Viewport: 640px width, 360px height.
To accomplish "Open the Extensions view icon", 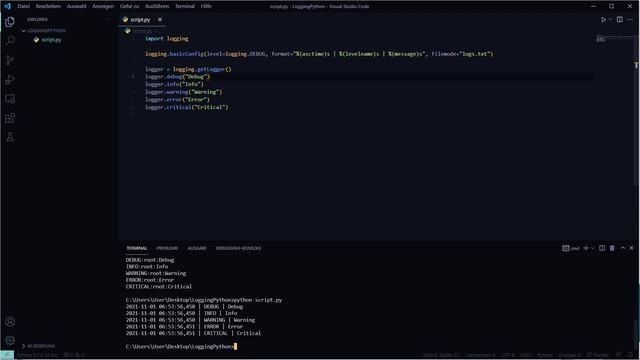I will coord(10,118).
